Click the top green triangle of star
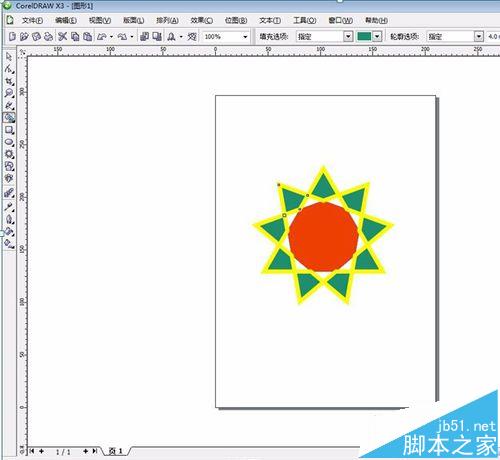The height and width of the screenshot is (460, 500). pyautogui.click(x=324, y=187)
